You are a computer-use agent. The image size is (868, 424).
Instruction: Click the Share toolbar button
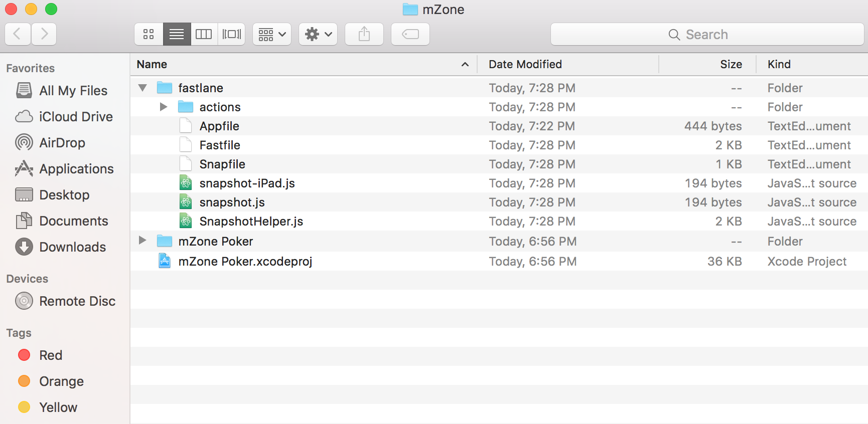364,34
